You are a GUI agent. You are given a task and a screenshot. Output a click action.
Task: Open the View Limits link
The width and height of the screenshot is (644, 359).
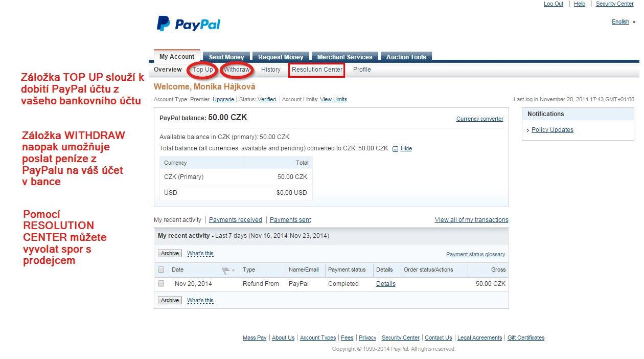click(x=333, y=100)
